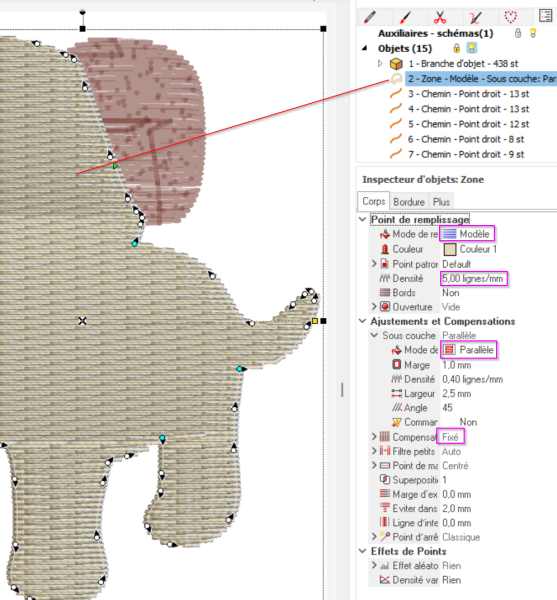Image resolution: width=557 pixels, height=600 pixels.
Task: Click the Ouverture hole icon
Action: tap(385, 307)
